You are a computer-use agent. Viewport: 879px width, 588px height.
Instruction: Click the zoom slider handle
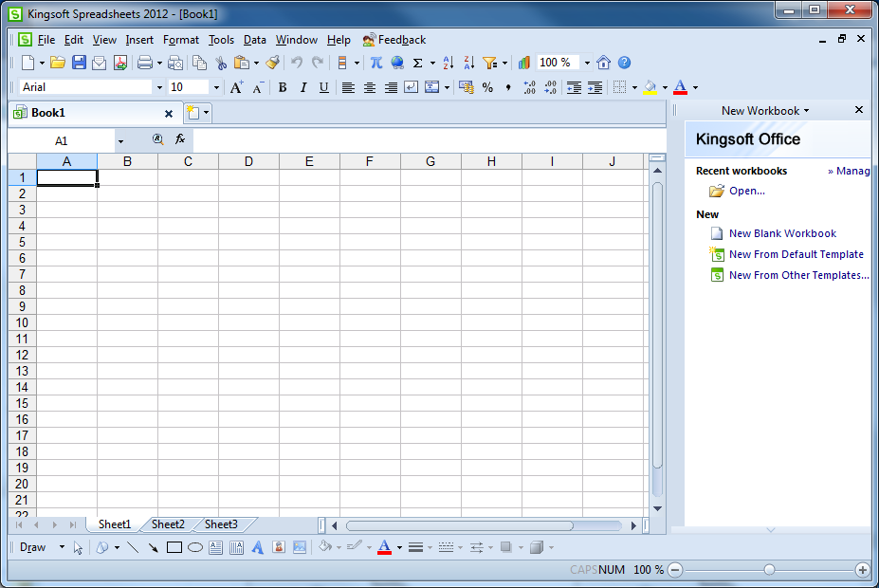[769, 569]
